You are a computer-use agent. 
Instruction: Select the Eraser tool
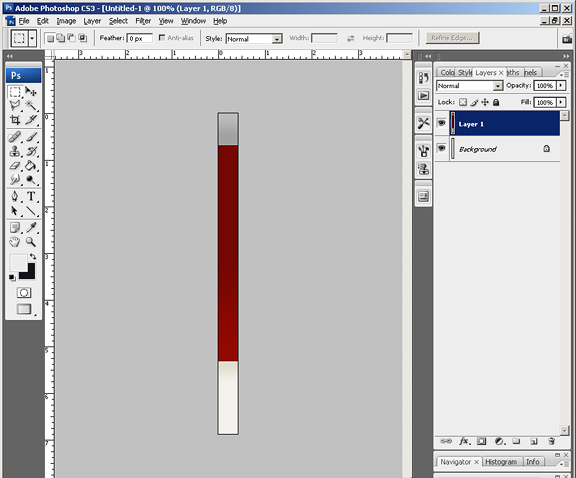[x=15, y=166]
